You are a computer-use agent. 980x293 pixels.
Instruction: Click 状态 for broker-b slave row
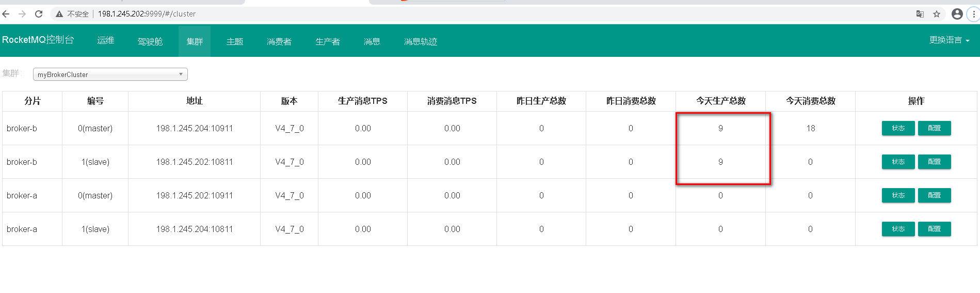pos(898,162)
